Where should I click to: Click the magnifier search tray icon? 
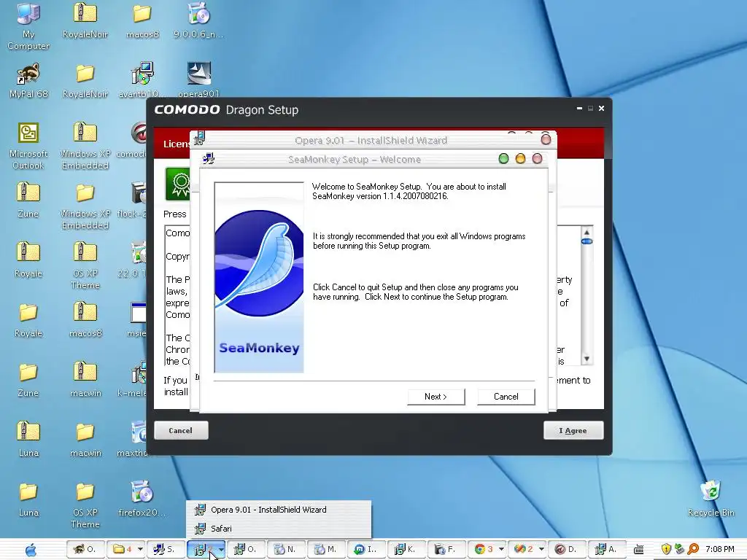click(x=694, y=550)
